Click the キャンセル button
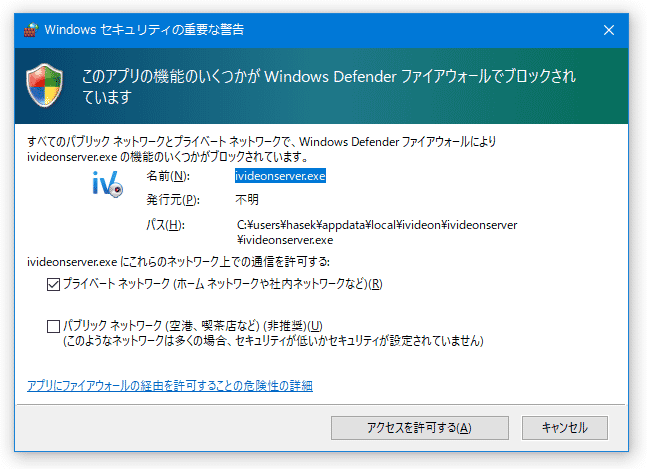 (564, 428)
